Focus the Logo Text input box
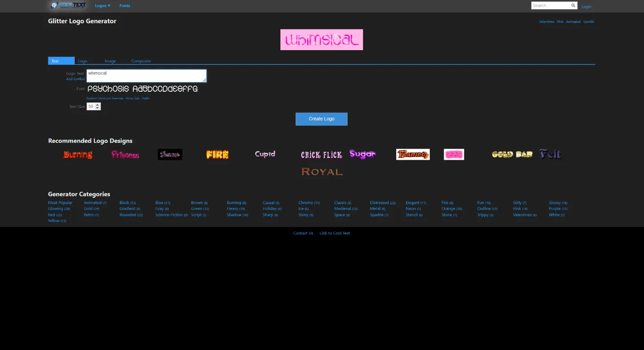The height and width of the screenshot is (350, 644). (x=147, y=76)
